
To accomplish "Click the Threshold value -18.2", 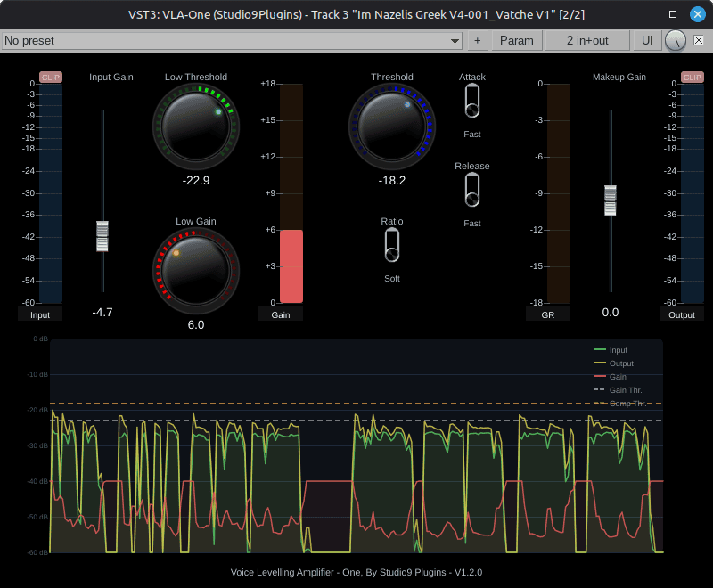I will 392,180.
